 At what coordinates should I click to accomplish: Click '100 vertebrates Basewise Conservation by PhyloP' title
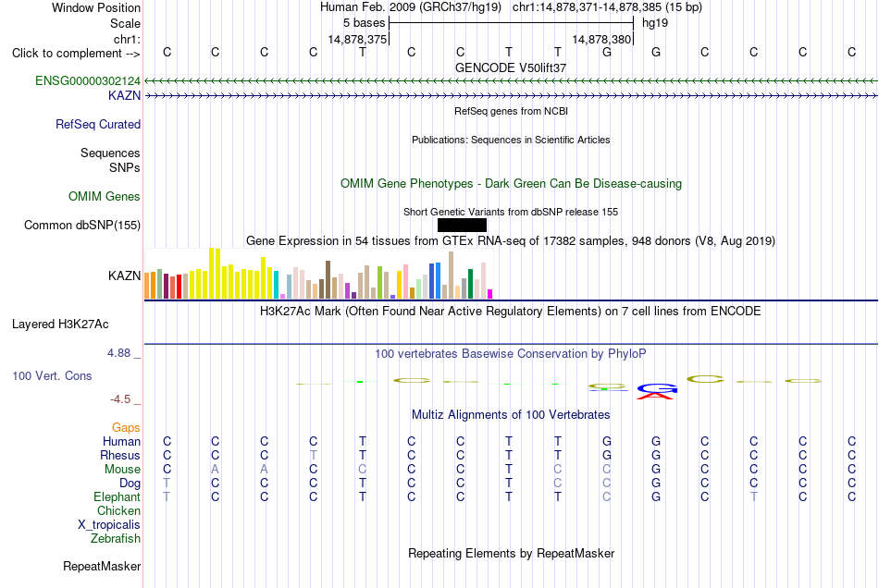tap(511, 353)
